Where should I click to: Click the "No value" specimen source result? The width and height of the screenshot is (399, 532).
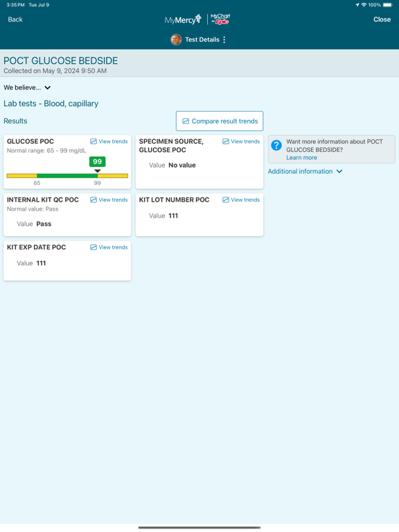click(x=182, y=166)
